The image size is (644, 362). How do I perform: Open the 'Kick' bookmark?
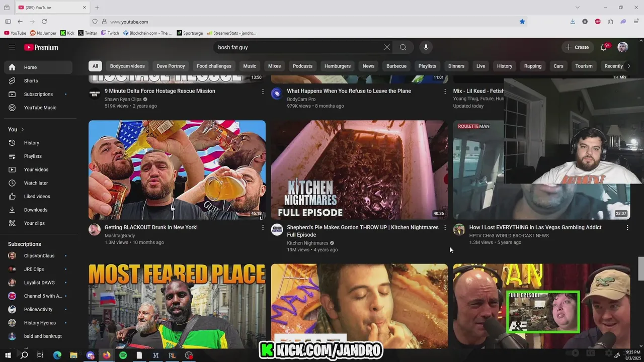[67, 33]
